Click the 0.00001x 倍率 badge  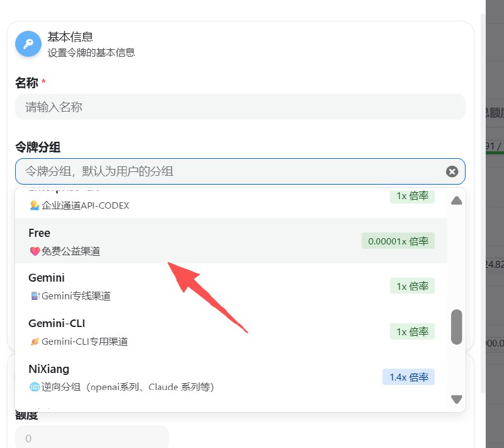[x=398, y=241]
